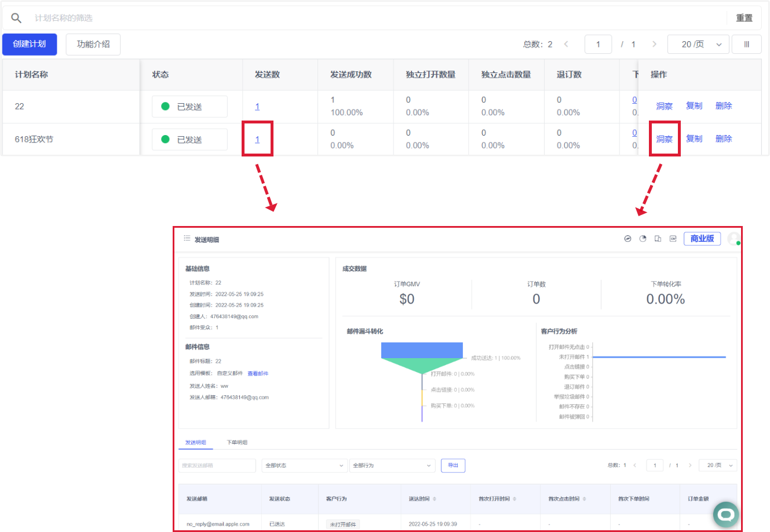
Task: Click the 计划名称 column header
Action: pos(31,75)
